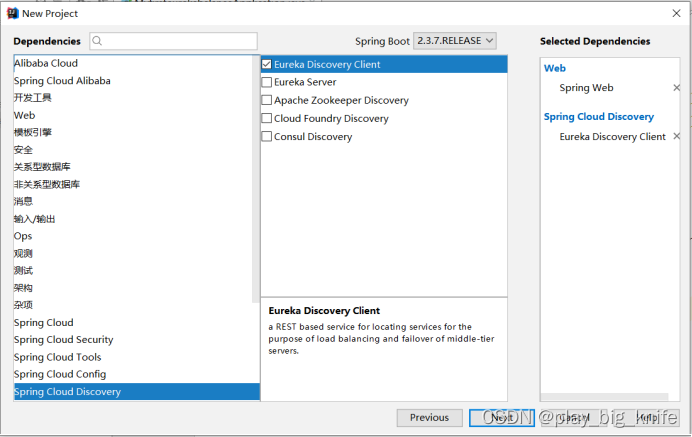Enable the Eureka Server checkbox

266,82
